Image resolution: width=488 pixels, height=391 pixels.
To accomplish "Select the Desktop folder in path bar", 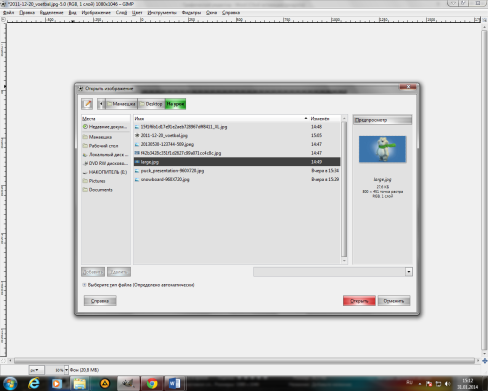I will (151, 104).
